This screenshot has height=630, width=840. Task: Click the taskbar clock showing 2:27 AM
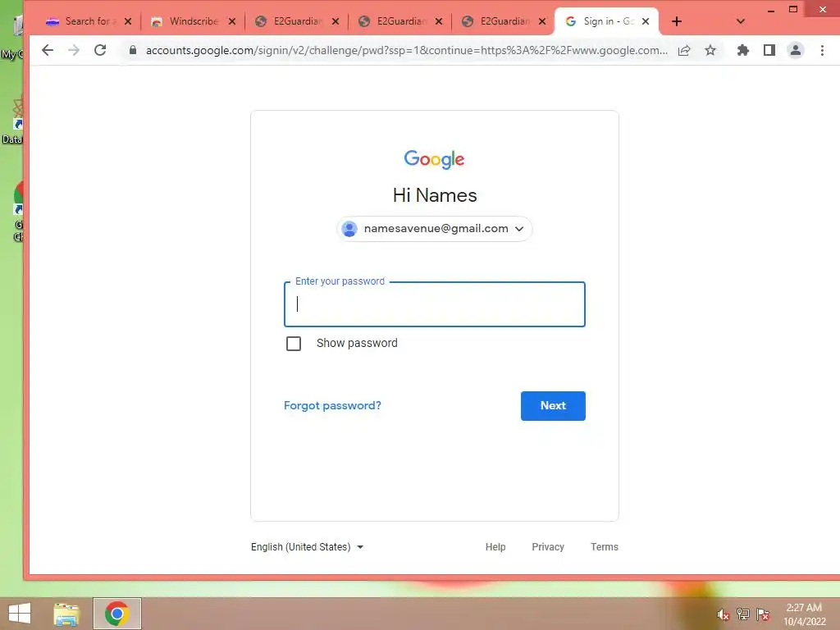(805, 614)
